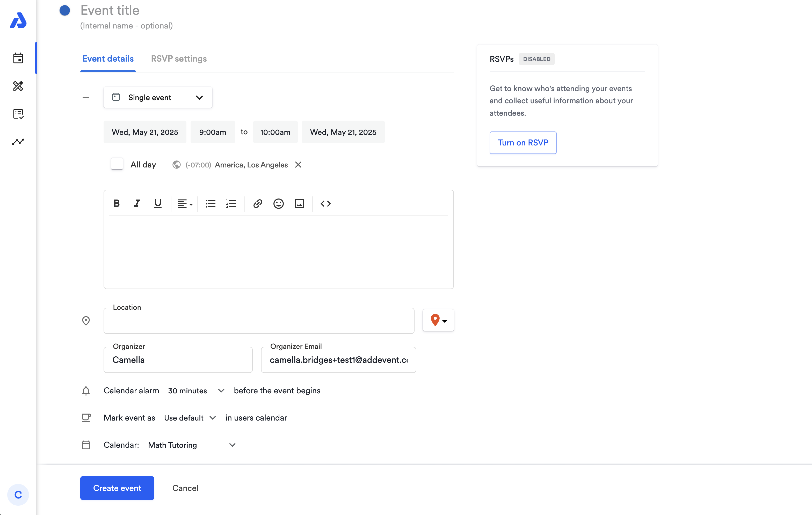Insert an image into description

[x=299, y=204]
